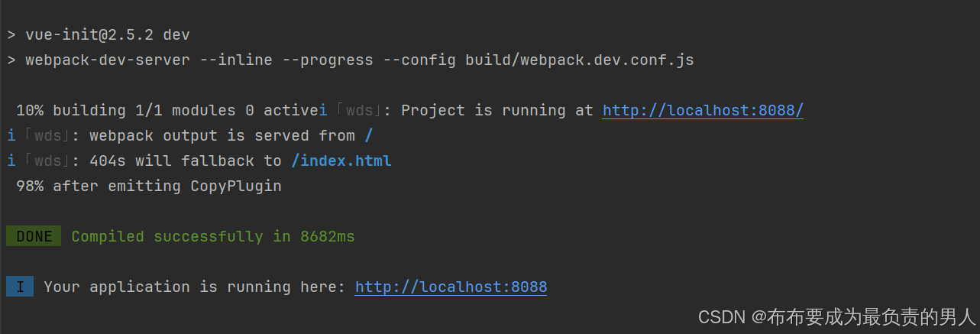Open the http://localhost:8088/ project link
980x334 pixels.
pyautogui.click(x=703, y=110)
